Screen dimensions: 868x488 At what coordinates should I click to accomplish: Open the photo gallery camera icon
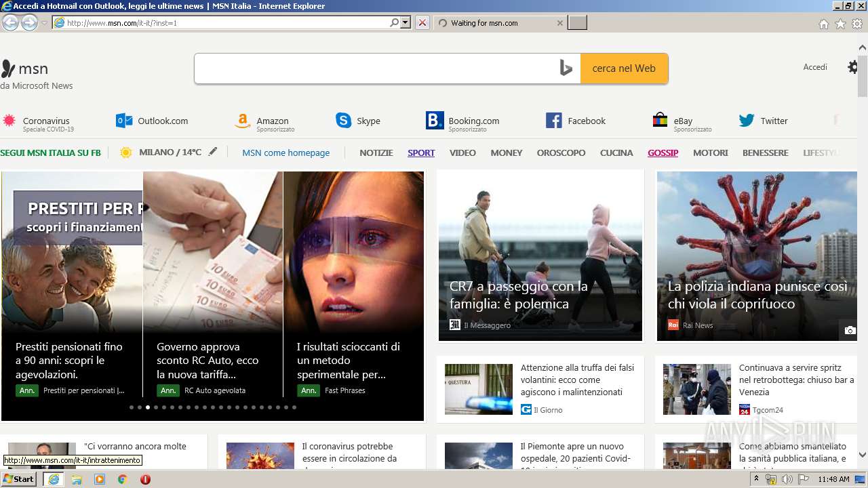click(850, 330)
